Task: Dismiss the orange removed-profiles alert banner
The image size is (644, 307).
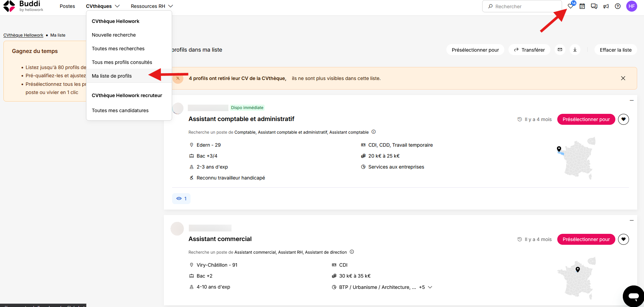Action: [623, 78]
